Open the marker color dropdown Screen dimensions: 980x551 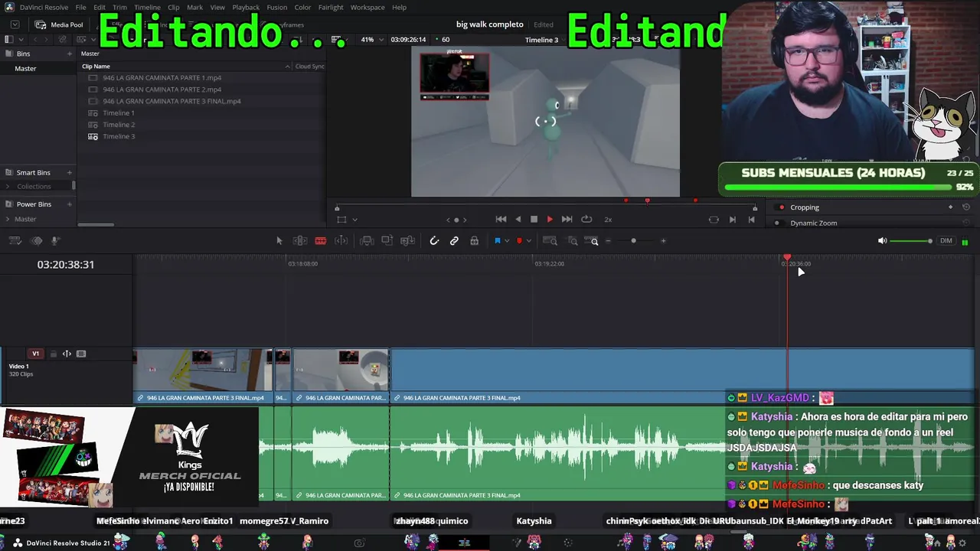pos(528,241)
